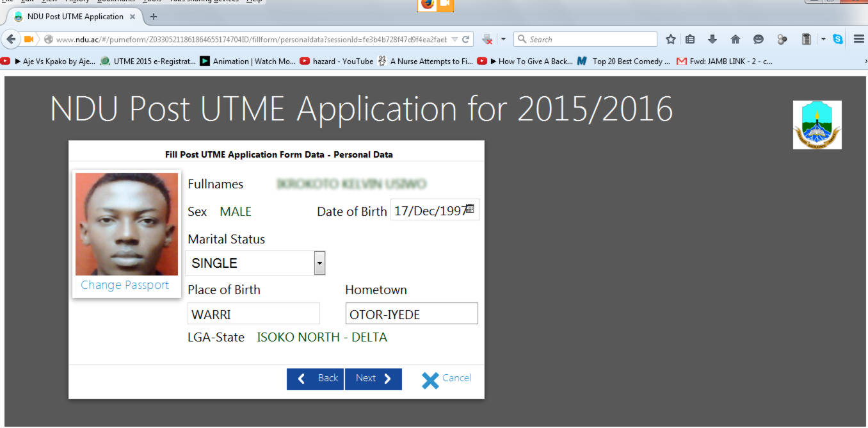
Task: Expand the dropdown next to clipboard icon
Action: pos(824,39)
